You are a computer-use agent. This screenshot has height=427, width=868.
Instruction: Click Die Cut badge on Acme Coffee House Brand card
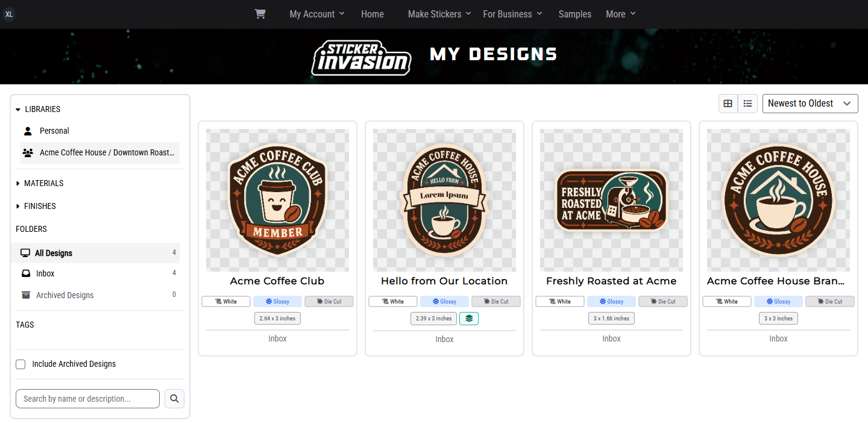(830, 302)
